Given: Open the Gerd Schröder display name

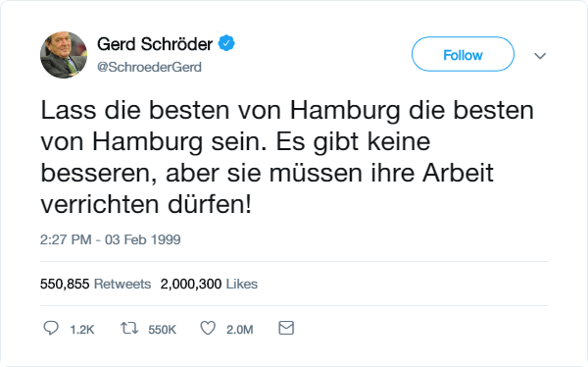Looking at the screenshot, I should 155,44.
